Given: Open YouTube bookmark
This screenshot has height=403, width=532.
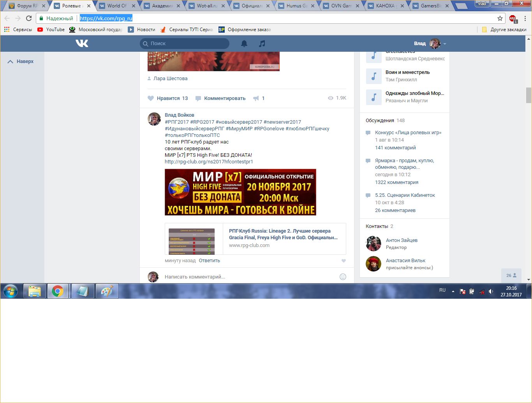Looking at the screenshot, I should tap(51, 30).
